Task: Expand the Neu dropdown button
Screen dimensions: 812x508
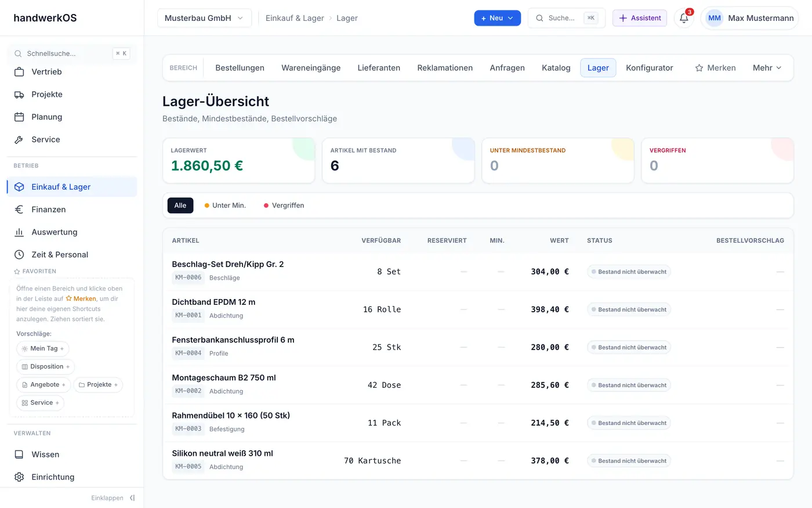Action: [x=498, y=18]
